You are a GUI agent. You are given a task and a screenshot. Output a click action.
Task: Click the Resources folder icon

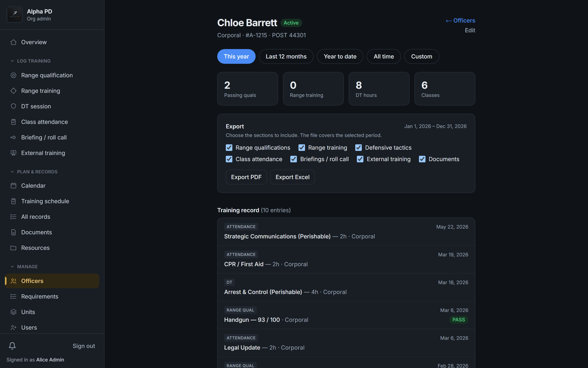point(13,248)
